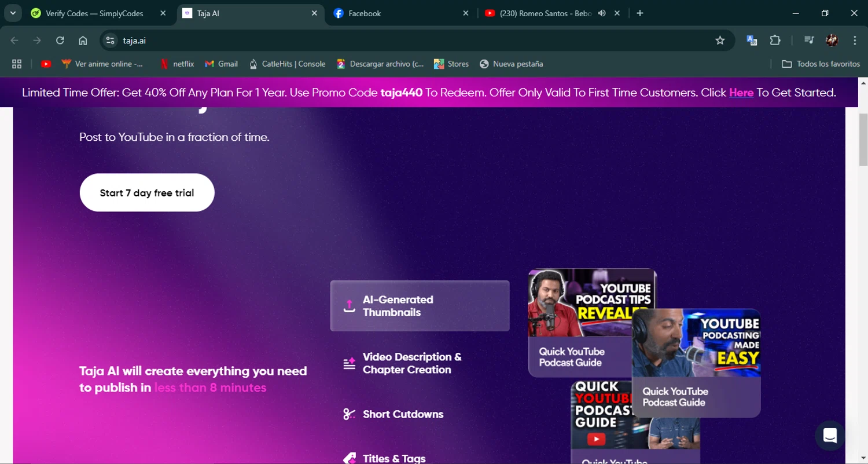868x464 pixels.
Task: Open the Descargar archivo bookmark
Action: coord(380,64)
